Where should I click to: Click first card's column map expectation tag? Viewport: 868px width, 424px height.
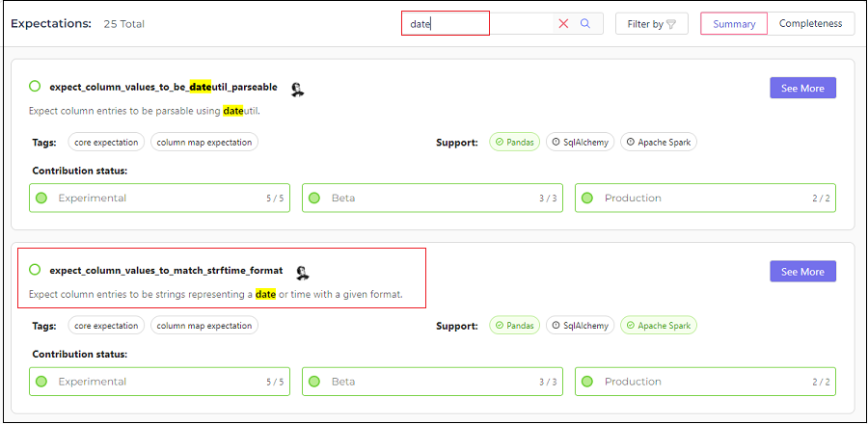coord(204,142)
